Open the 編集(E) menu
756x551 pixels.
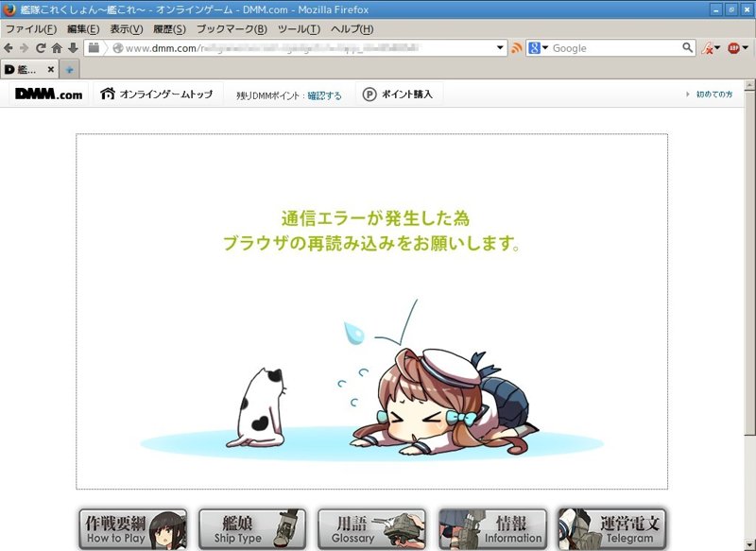point(83,29)
